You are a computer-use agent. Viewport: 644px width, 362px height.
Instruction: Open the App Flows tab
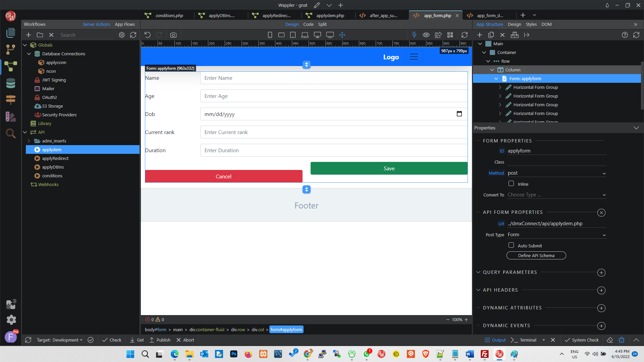(x=125, y=24)
